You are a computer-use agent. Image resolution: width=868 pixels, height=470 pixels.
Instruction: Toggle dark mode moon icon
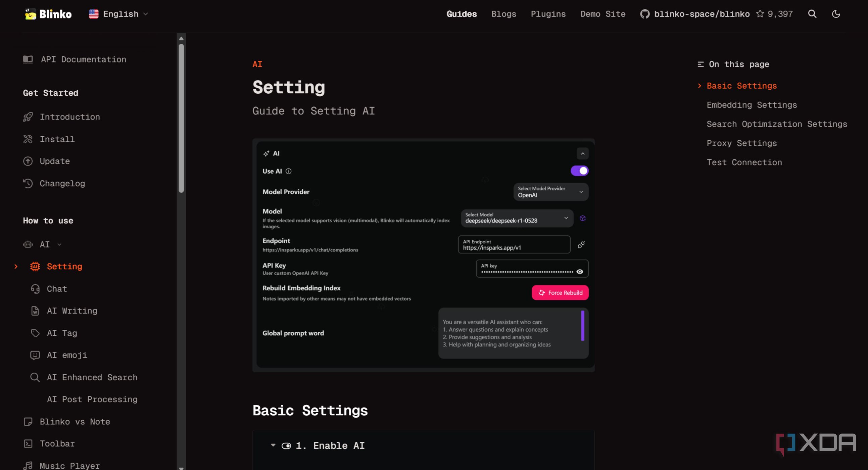(836, 14)
